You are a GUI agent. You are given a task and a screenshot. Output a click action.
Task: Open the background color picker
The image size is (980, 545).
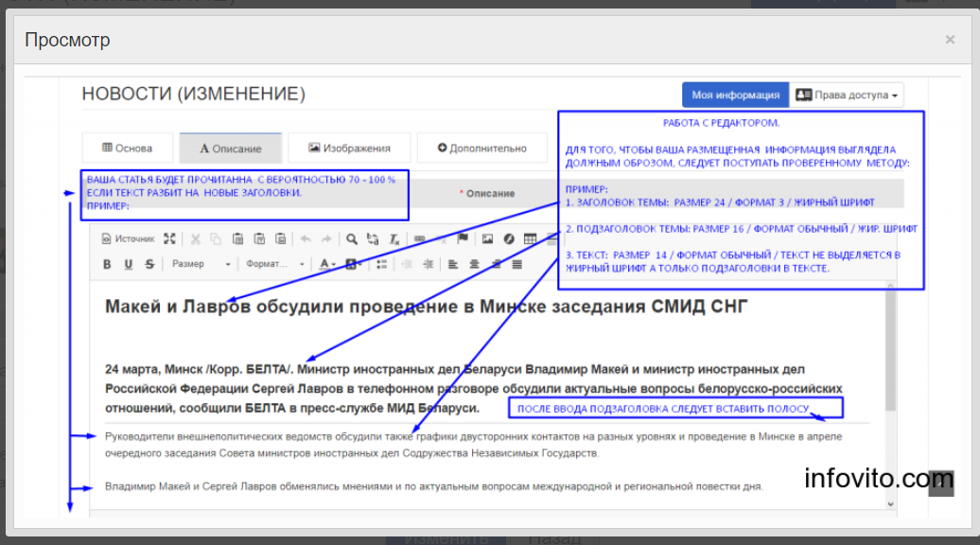click(354, 264)
